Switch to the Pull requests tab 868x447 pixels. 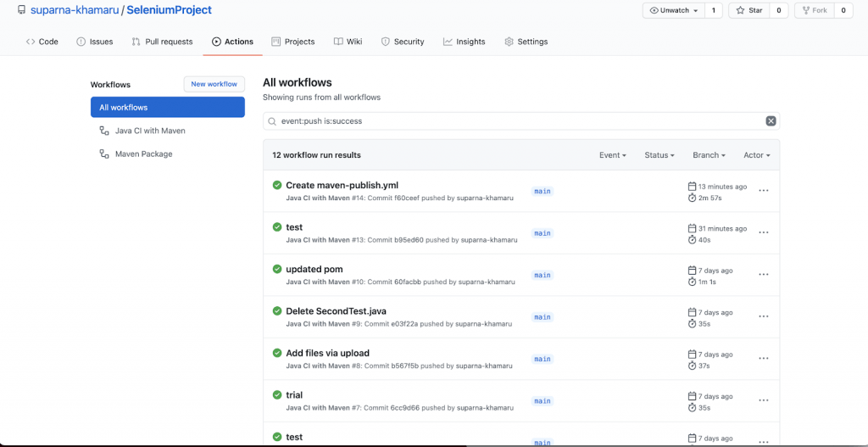[162, 42]
